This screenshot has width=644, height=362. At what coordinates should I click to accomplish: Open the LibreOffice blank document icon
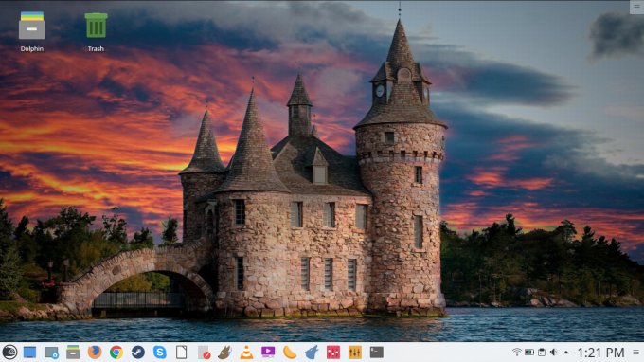coord(182,353)
